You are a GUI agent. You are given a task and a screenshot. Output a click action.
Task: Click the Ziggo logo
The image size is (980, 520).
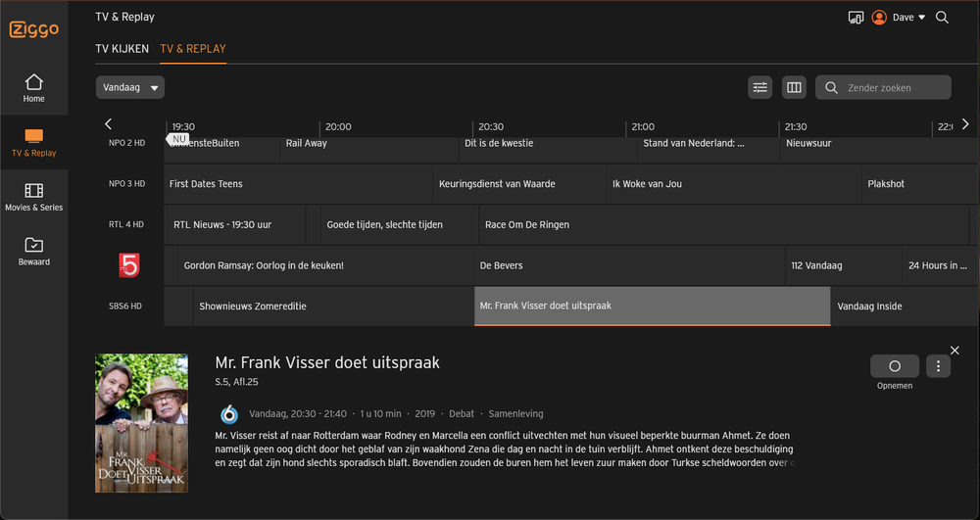tap(33, 28)
